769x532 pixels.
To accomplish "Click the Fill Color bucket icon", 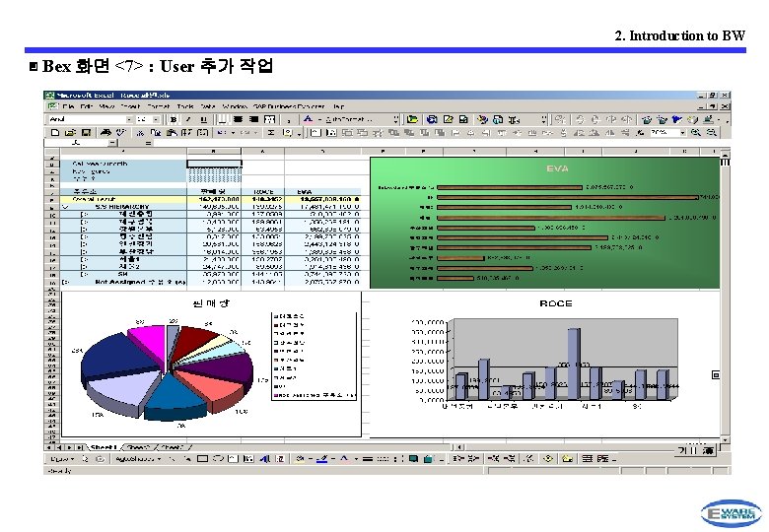I will (300, 459).
